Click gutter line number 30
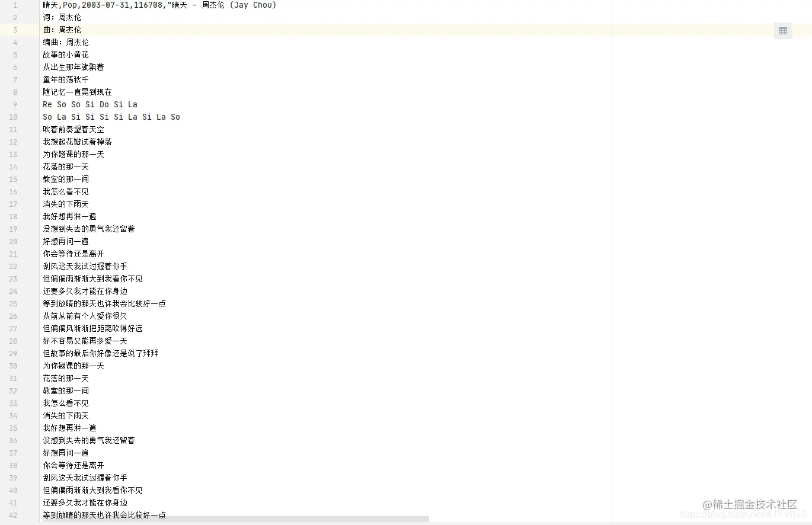The width and height of the screenshot is (812, 525). 13,366
